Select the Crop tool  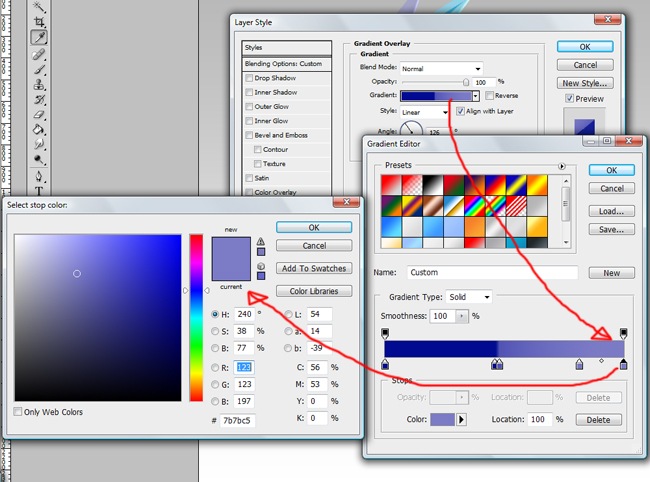pos(39,21)
